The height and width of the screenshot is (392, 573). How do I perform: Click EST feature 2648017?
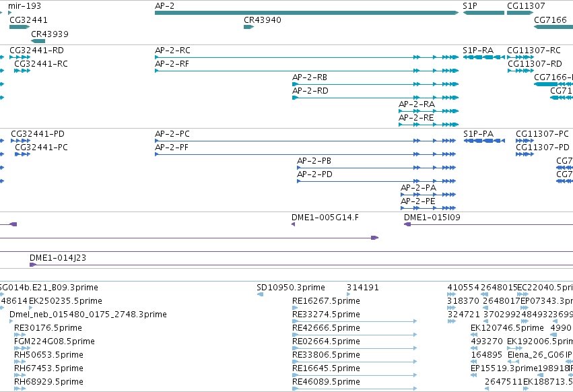(485, 308)
